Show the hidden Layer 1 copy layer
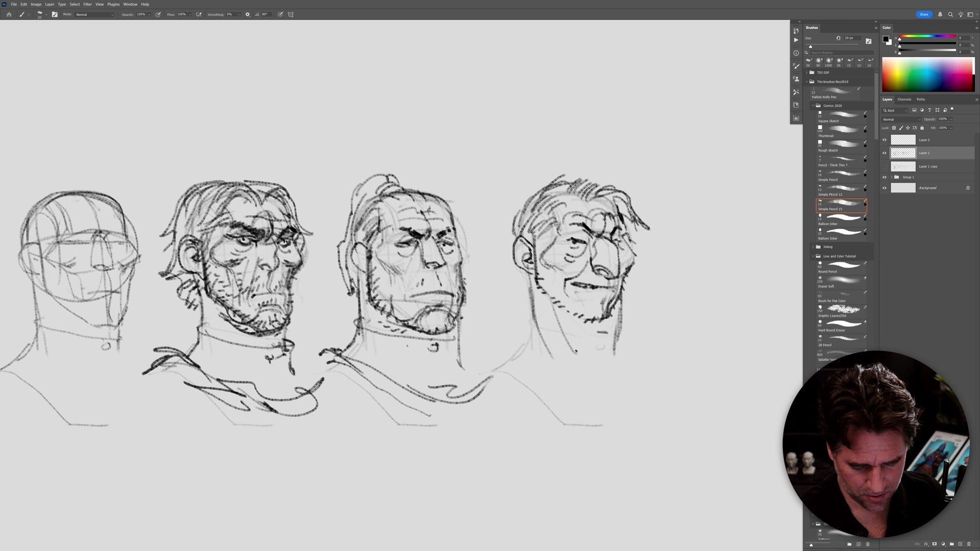Screen dimensions: 980x551 pyautogui.click(x=885, y=166)
